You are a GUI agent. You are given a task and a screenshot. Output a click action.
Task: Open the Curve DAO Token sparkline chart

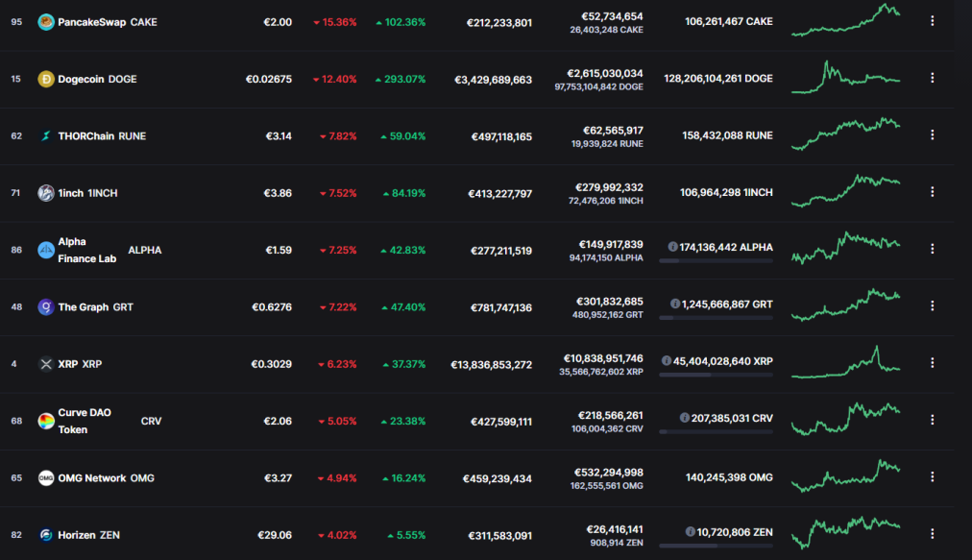tap(845, 419)
